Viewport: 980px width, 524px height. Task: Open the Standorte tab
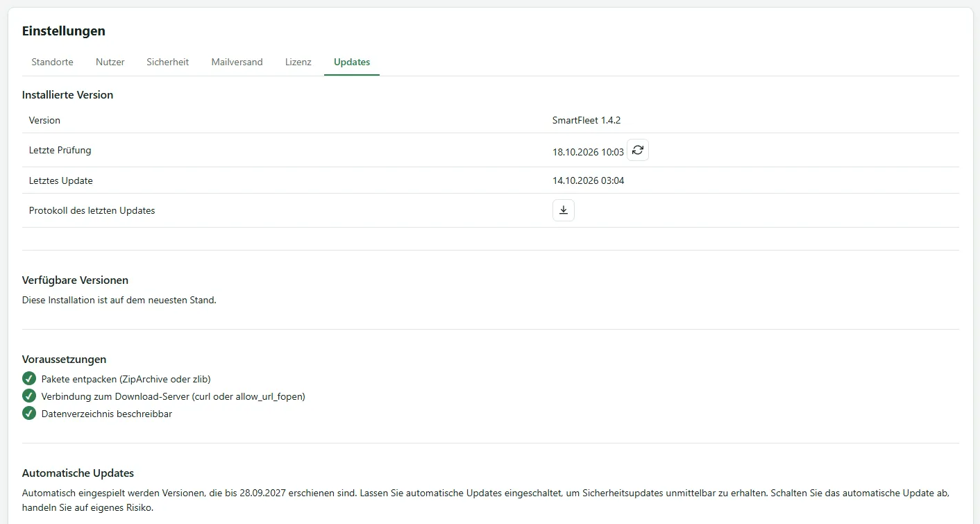52,62
